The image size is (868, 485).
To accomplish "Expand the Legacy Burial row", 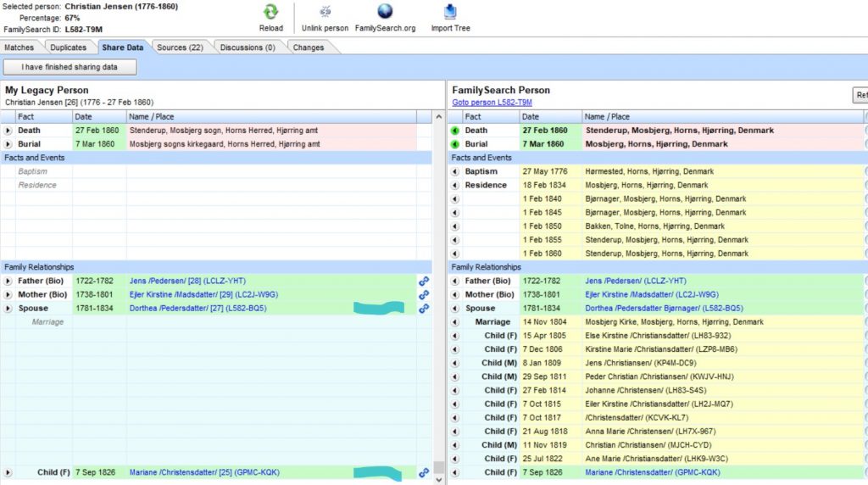I will [8, 144].
